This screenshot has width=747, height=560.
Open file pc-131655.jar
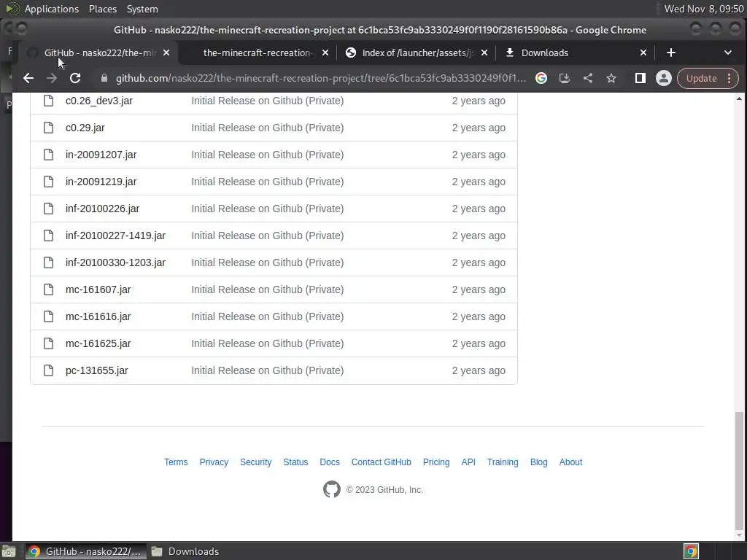pos(97,370)
